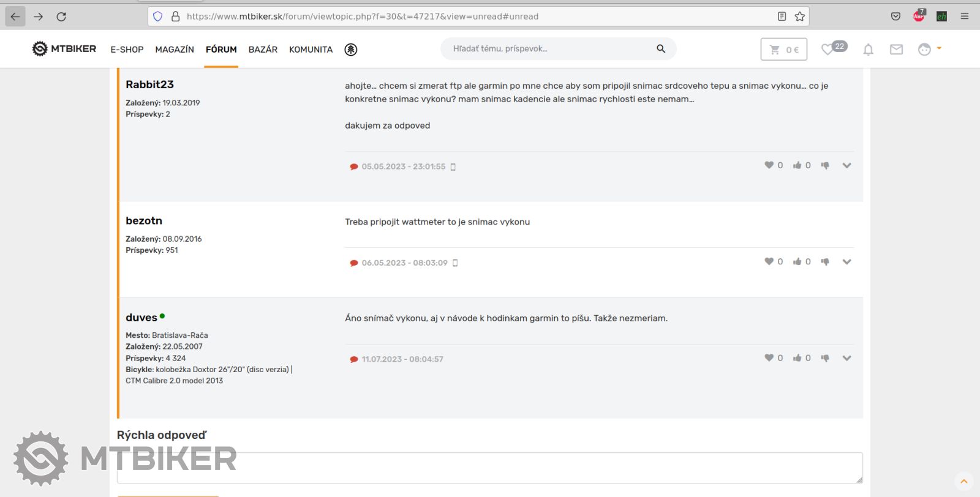Open the user profile avatar dropdown
This screenshot has height=497, width=980.
click(929, 49)
